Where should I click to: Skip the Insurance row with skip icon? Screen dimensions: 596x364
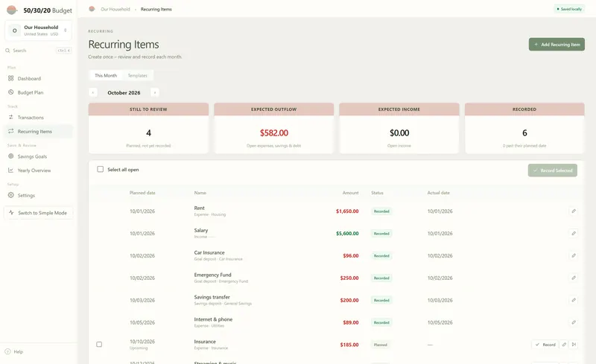(x=574, y=345)
